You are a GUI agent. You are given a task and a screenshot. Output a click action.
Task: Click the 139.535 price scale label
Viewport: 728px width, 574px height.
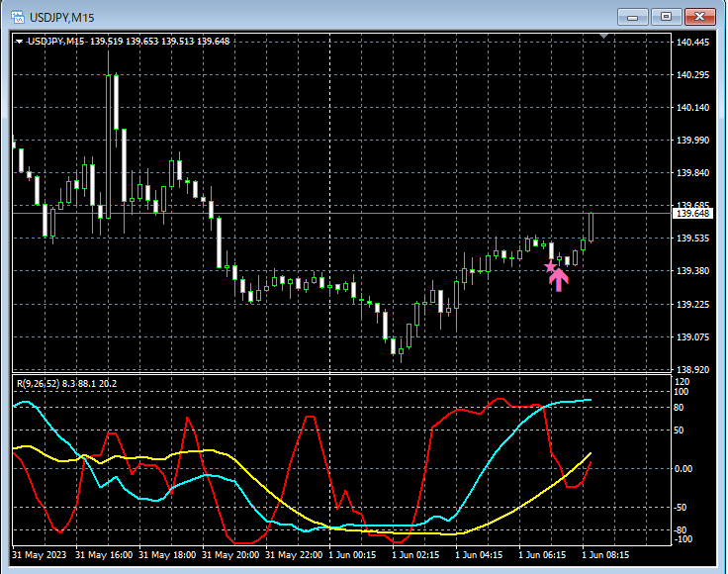pyautogui.click(x=692, y=239)
